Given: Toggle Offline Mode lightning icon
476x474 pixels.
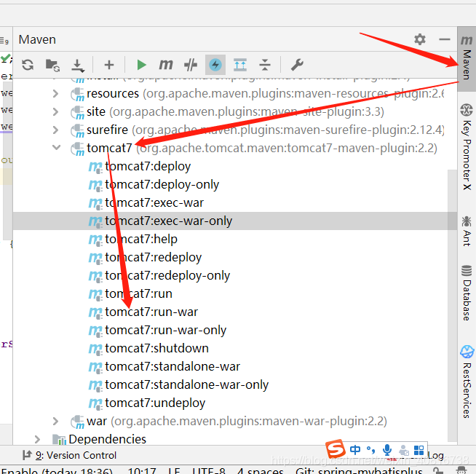Looking at the screenshot, I should [x=215, y=65].
